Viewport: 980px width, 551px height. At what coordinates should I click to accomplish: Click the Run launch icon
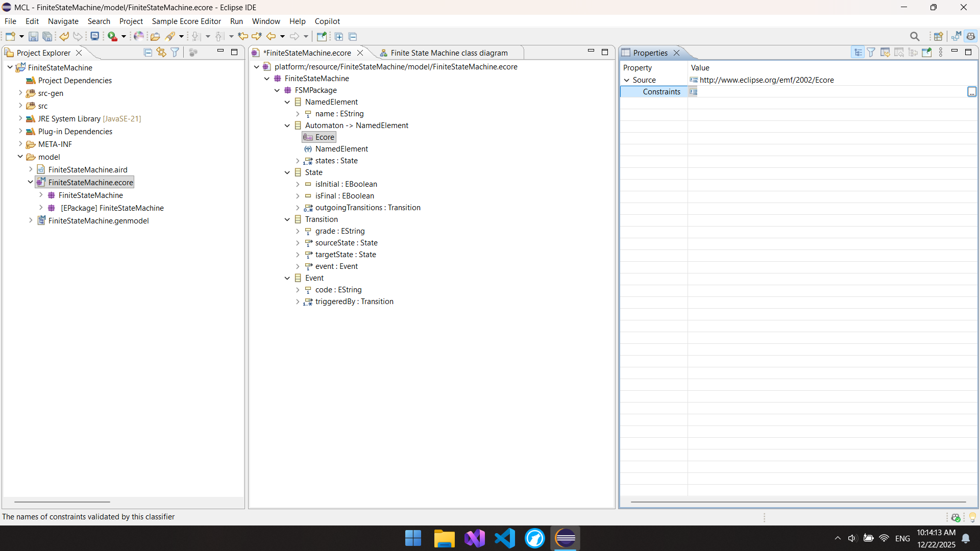[113, 36]
